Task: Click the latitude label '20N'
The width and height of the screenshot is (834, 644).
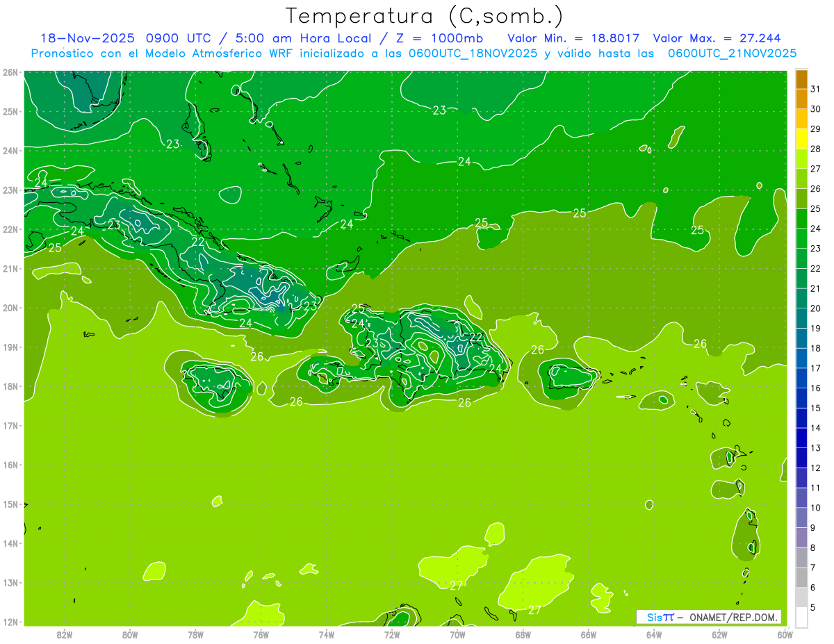Action: pyautogui.click(x=10, y=308)
